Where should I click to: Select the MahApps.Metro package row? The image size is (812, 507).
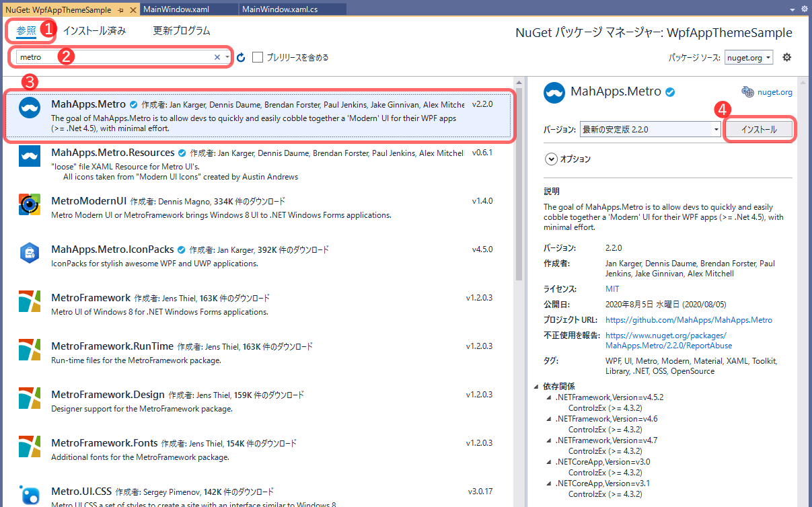coord(259,116)
